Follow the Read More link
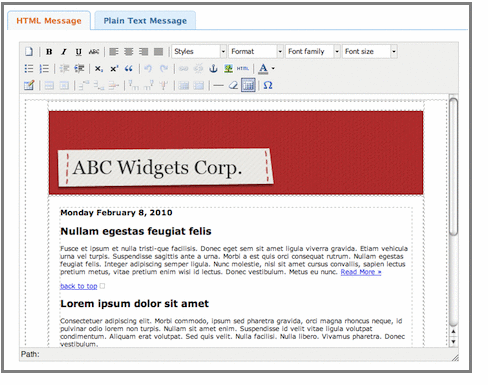Image resolution: width=488 pixels, height=385 pixels. (x=361, y=272)
